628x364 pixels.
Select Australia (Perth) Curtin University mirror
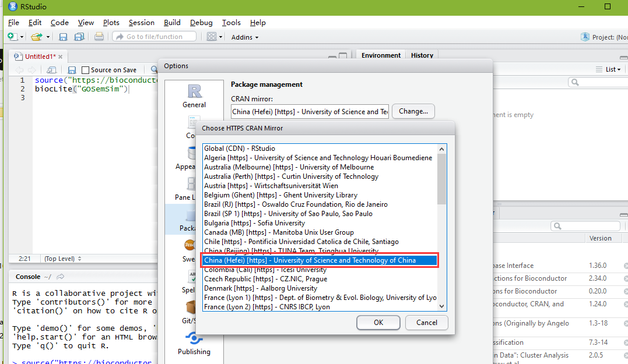point(320,176)
